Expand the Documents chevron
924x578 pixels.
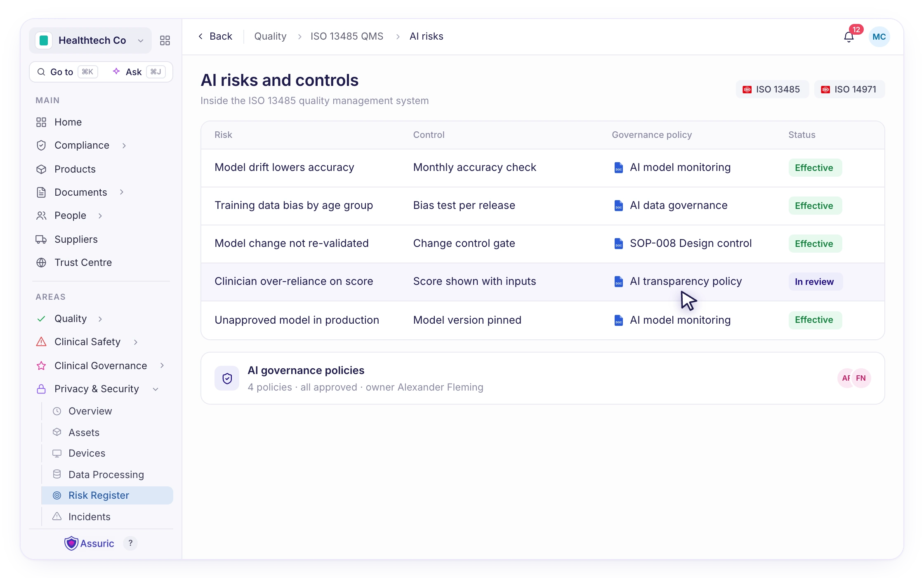point(122,192)
